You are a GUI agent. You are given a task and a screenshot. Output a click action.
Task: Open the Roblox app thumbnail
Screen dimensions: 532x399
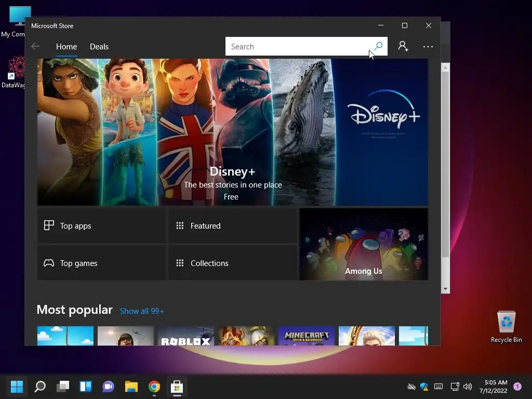(x=185, y=336)
